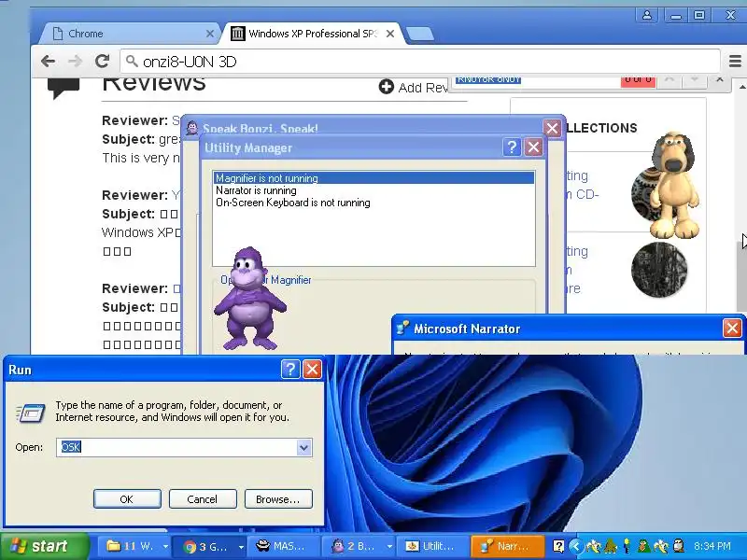Image resolution: width=747 pixels, height=560 pixels.
Task: Close the Windows XP Professional tab
Action: [390, 34]
